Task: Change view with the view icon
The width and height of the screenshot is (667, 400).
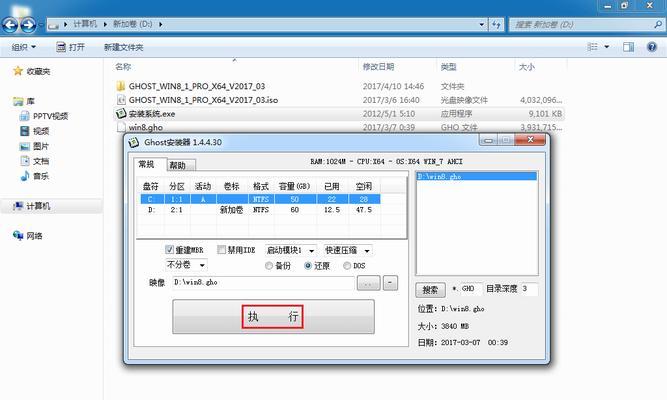Action: (x=593, y=47)
